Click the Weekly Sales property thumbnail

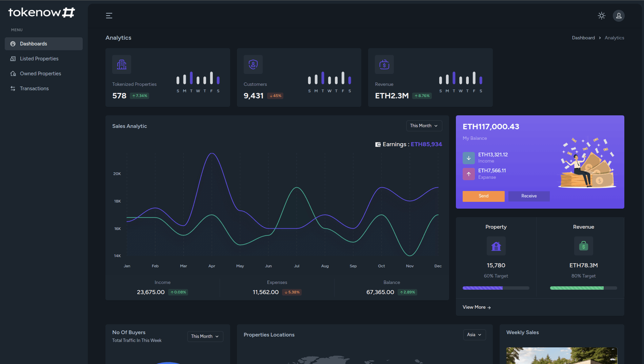(x=562, y=356)
